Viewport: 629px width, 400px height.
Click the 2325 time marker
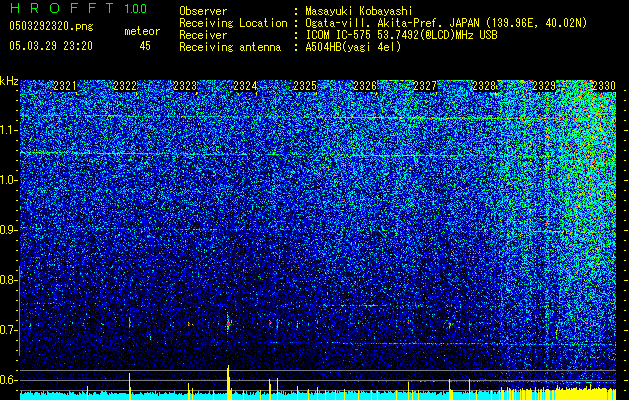tap(305, 86)
